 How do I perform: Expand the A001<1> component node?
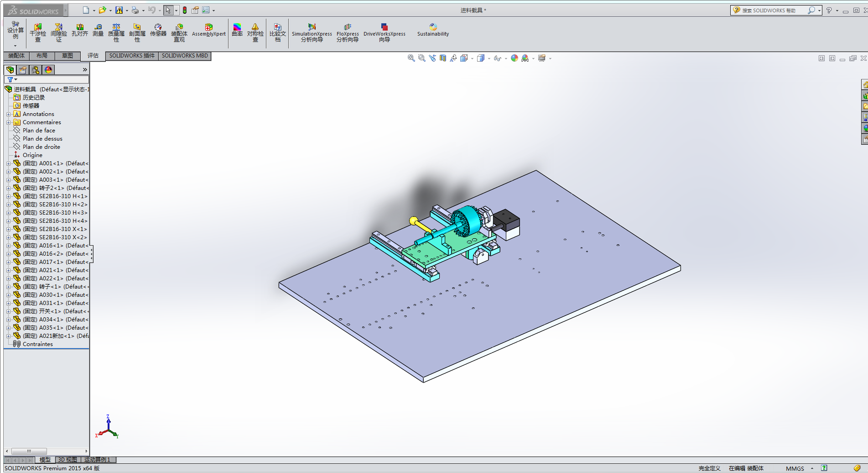pos(8,163)
